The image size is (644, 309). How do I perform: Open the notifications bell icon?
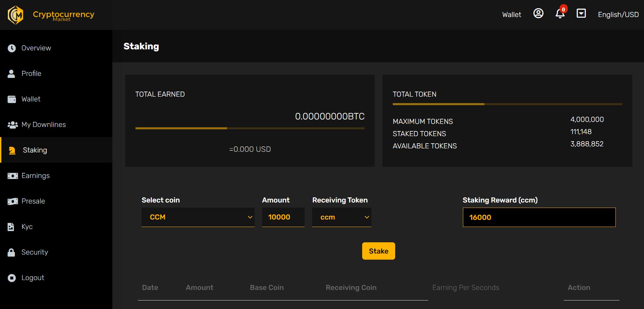click(x=560, y=13)
